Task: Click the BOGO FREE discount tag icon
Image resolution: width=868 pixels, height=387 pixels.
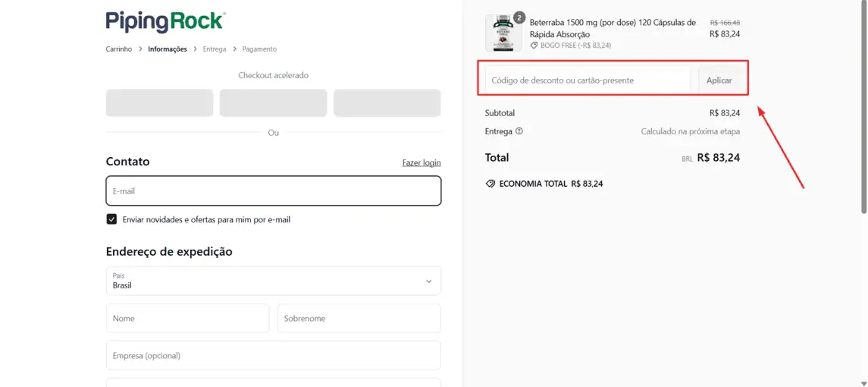Action: (534, 46)
